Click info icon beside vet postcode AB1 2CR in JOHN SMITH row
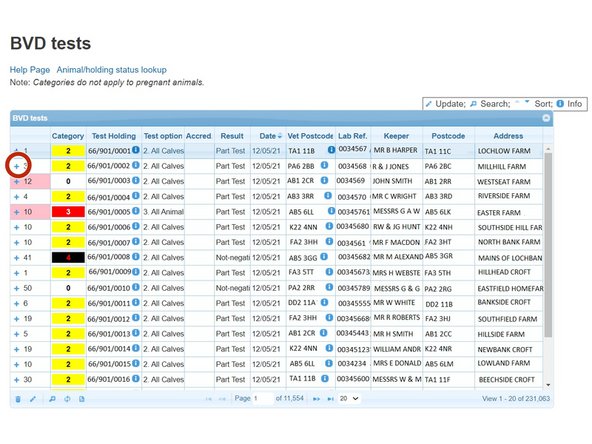 tap(324, 180)
